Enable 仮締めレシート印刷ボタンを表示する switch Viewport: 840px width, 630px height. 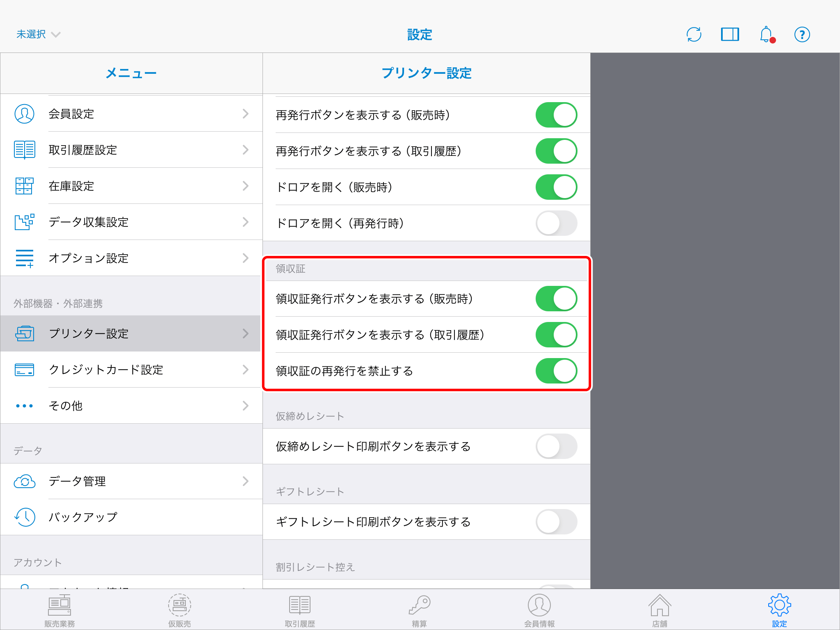coord(556,446)
